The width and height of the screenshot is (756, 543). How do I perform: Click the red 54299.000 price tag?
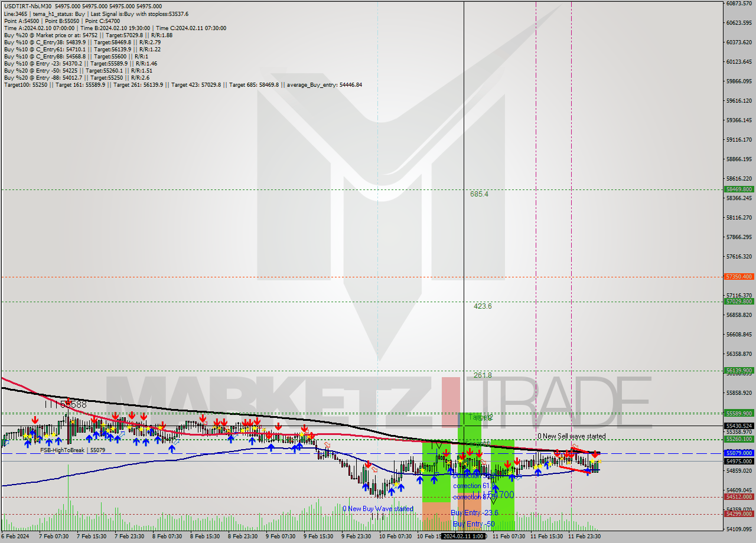pyautogui.click(x=738, y=513)
